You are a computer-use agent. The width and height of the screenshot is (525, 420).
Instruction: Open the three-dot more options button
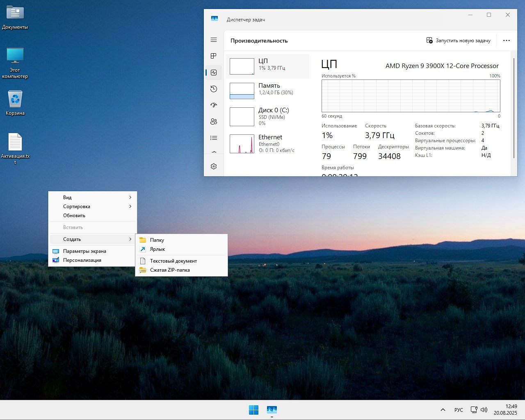coord(507,41)
